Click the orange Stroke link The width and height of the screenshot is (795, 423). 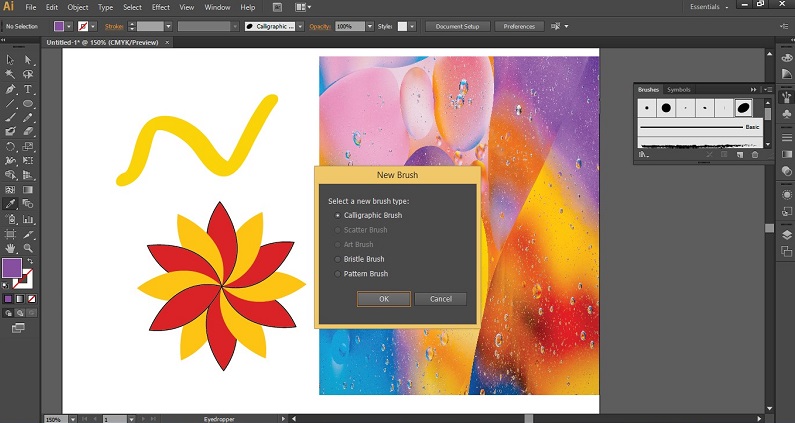click(114, 26)
